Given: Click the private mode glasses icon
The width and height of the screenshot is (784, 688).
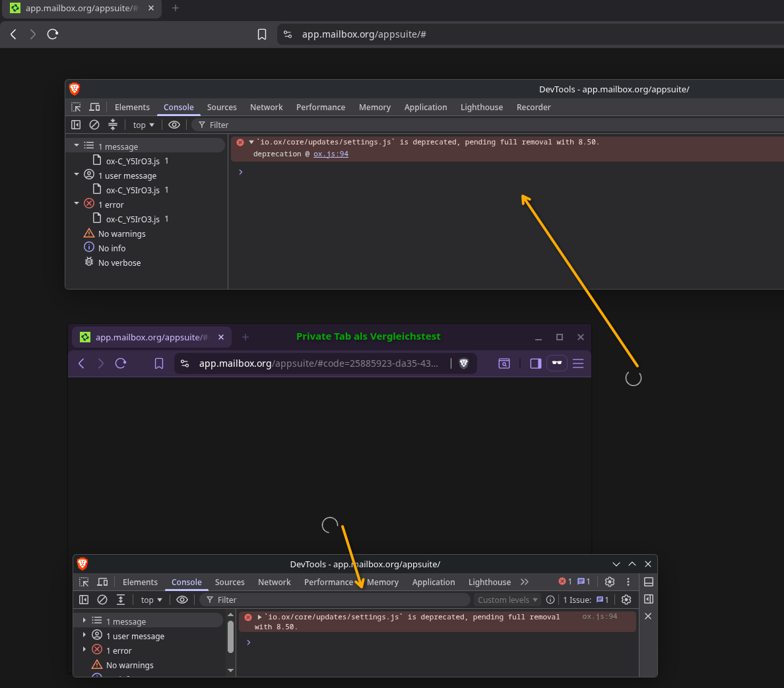Looking at the screenshot, I should click(x=556, y=363).
